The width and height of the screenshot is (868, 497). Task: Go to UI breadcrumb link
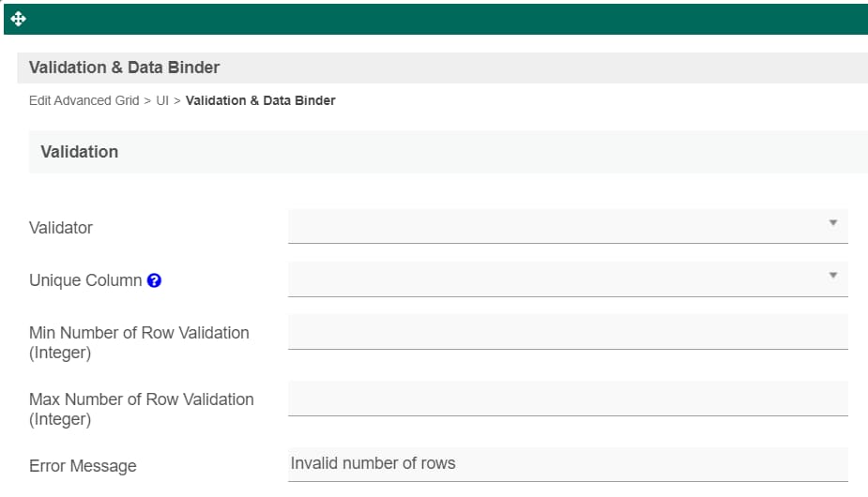click(162, 100)
